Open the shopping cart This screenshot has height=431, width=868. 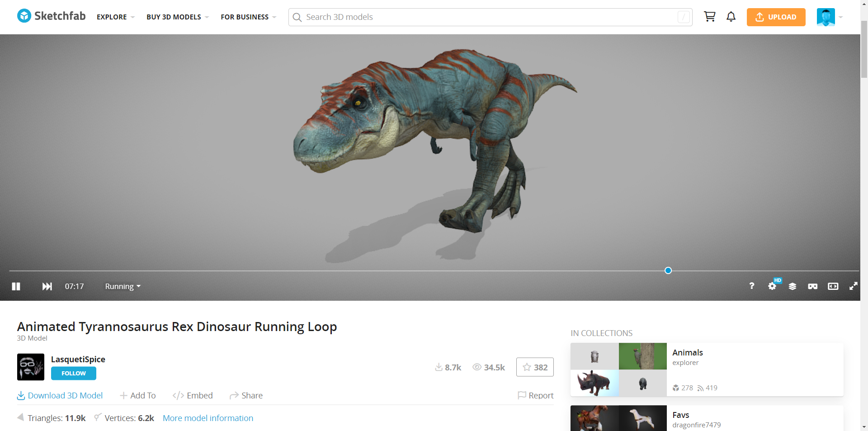pyautogui.click(x=709, y=17)
